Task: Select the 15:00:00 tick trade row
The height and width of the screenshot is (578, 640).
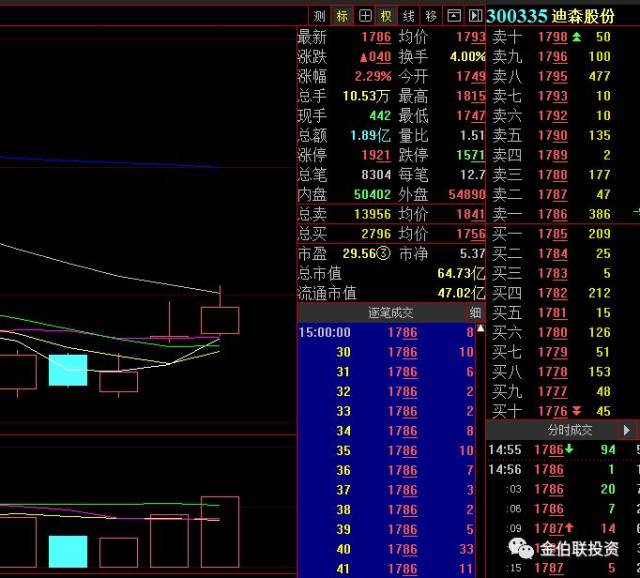Action: point(387,333)
